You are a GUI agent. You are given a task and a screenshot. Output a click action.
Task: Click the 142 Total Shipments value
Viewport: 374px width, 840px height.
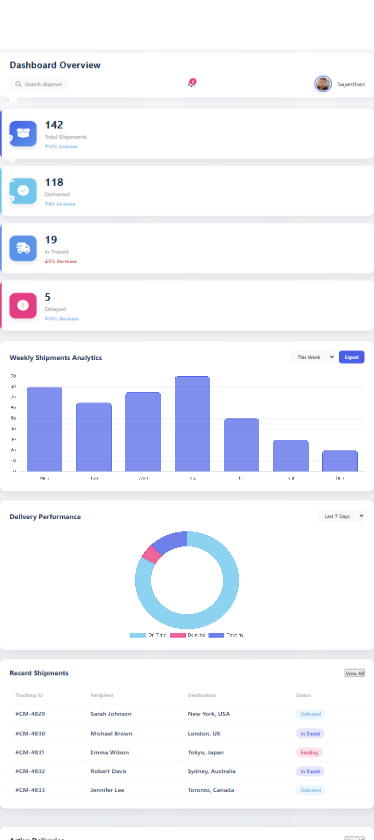point(54,125)
